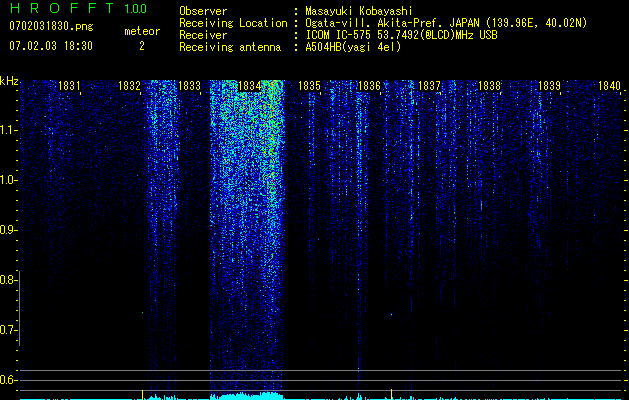Click the yellow meteor marker near 1832

[142, 394]
